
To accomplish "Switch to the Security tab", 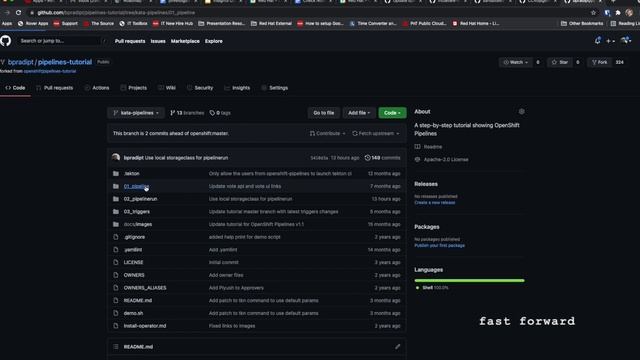I will pyautogui.click(x=200, y=88).
